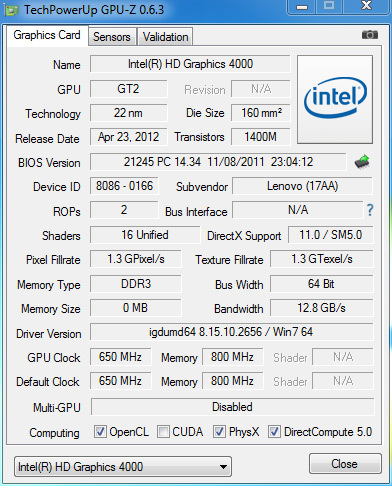
Task: Switch to the Sensors tab
Action: [x=112, y=37]
